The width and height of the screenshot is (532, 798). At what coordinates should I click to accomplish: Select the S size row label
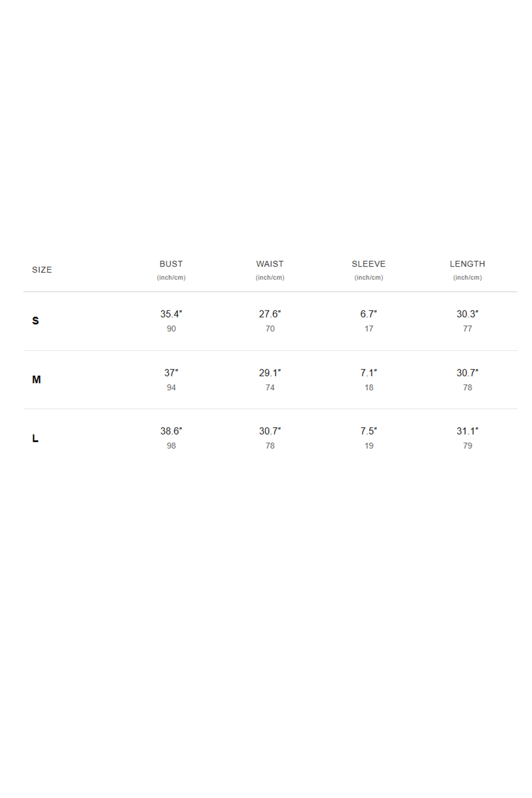pos(36,321)
